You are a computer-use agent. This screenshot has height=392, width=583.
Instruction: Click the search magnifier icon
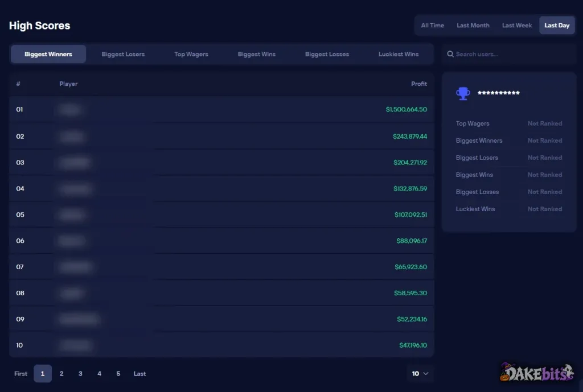(450, 54)
